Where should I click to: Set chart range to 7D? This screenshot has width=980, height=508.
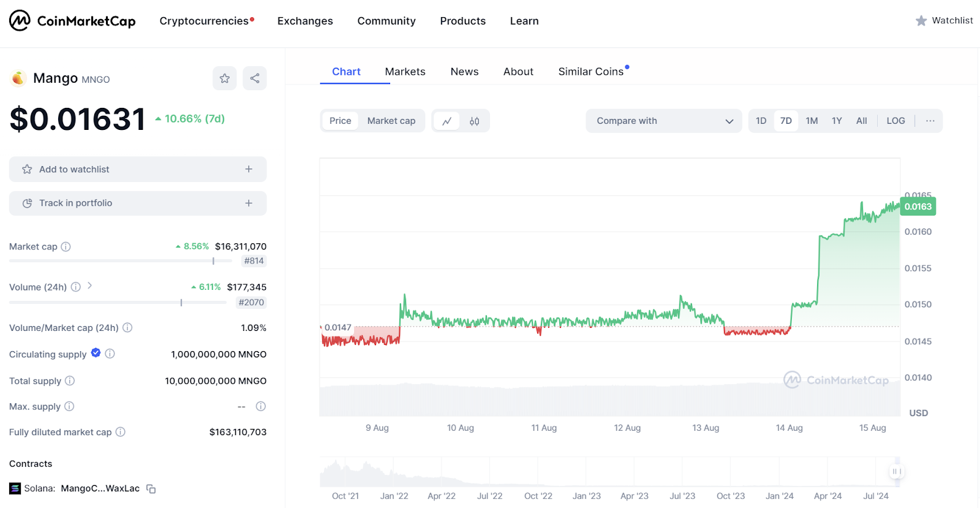(x=786, y=121)
